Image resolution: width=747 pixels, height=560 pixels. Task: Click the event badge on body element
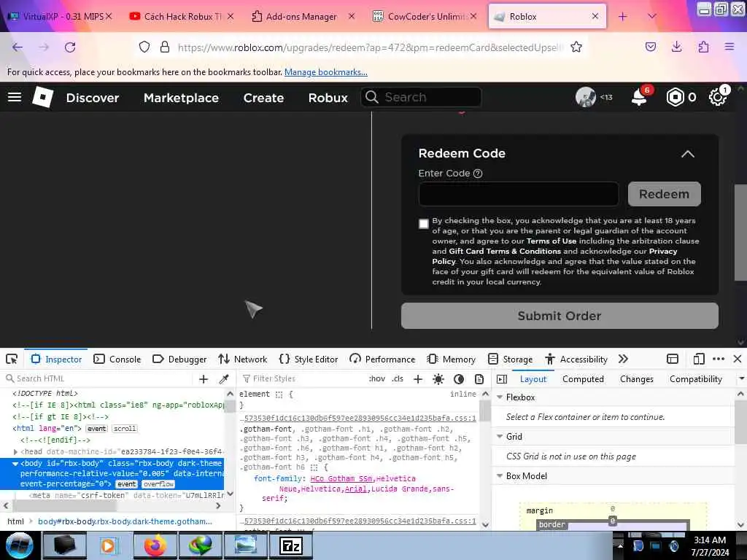[127, 484]
